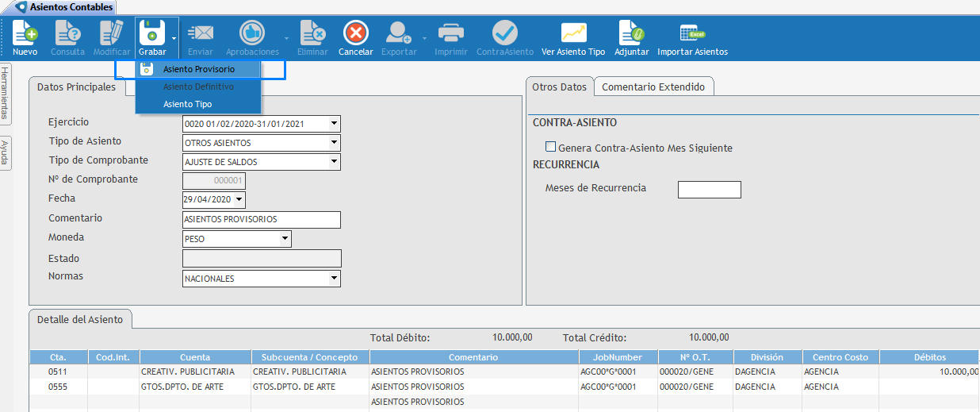The height and width of the screenshot is (412, 980).
Task: Choose Asiento Tipo from Grabar menu
Action: click(187, 104)
